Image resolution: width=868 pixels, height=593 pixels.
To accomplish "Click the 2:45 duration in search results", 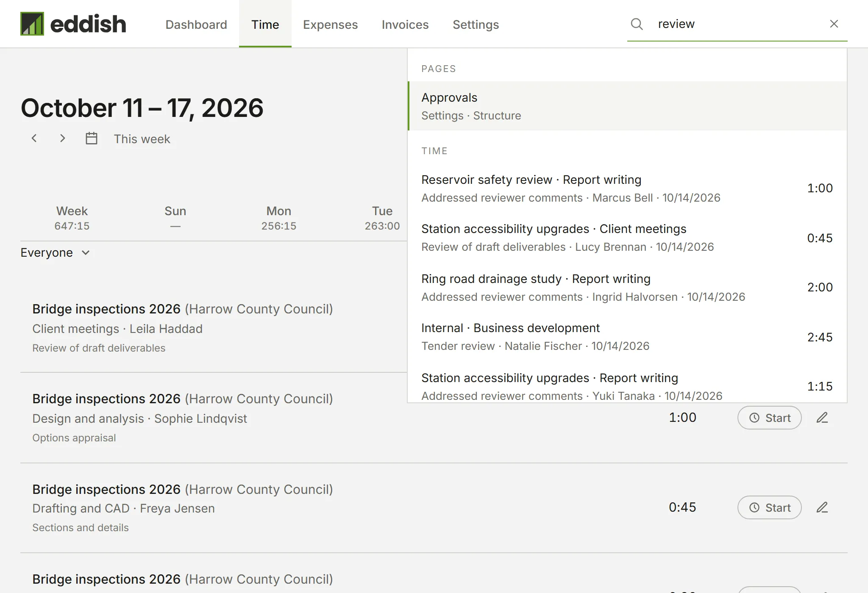I will pos(820,337).
